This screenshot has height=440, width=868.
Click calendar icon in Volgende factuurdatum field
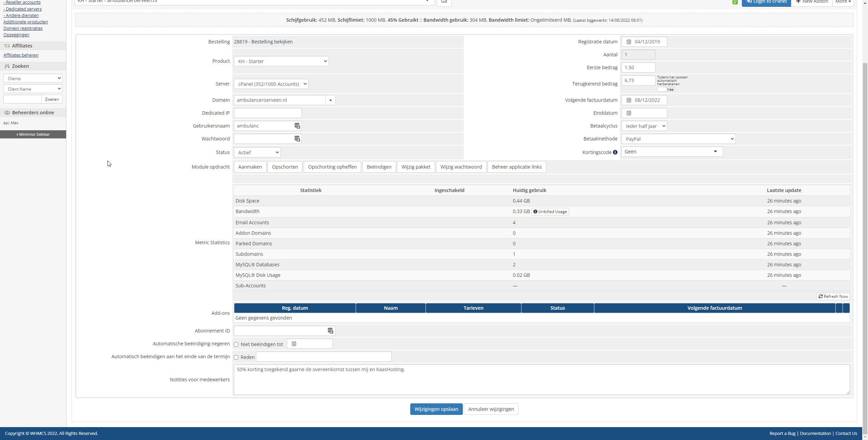click(629, 100)
